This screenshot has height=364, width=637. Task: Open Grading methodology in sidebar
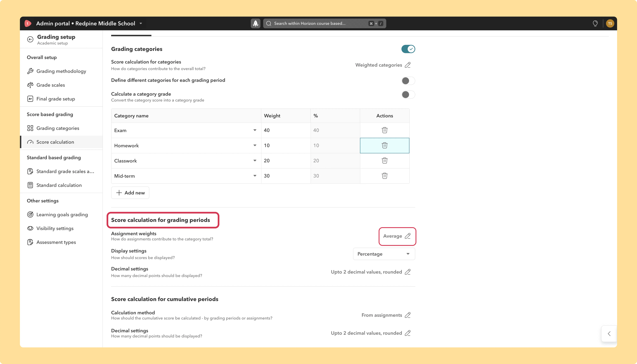61,71
